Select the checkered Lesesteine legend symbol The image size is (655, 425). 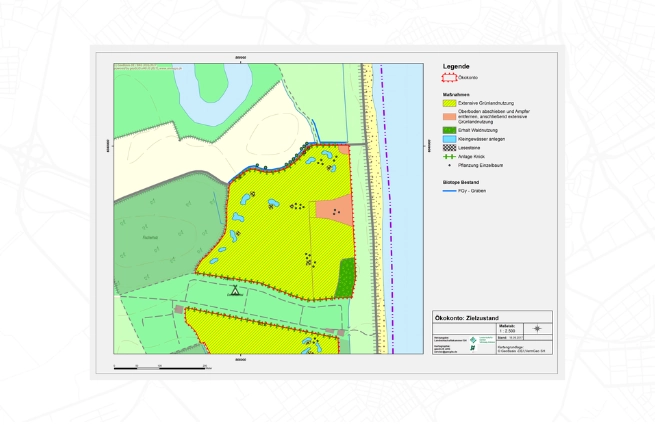[x=447, y=147]
